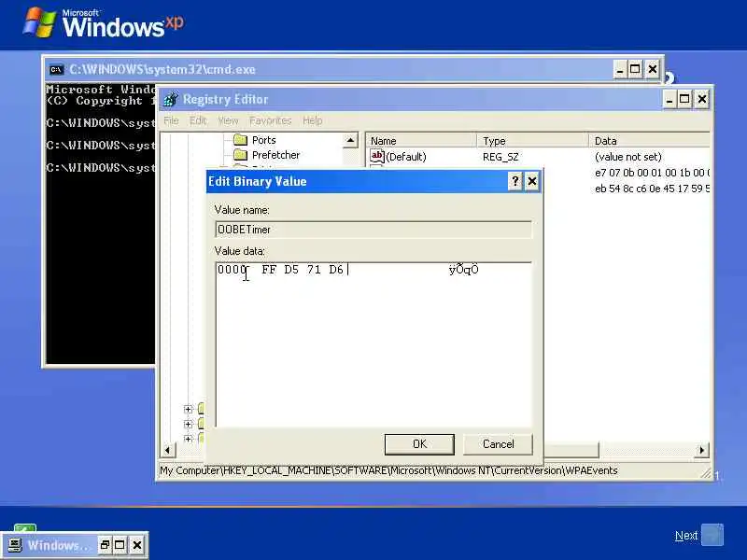The width and height of the screenshot is (747, 560).
Task: Click hex byte FF in value data
Action: pyautogui.click(x=269, y=270)
